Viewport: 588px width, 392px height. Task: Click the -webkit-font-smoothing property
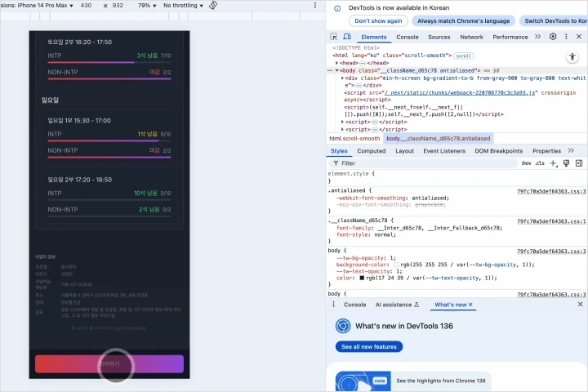pyautogui.click(x=372, y=198)
